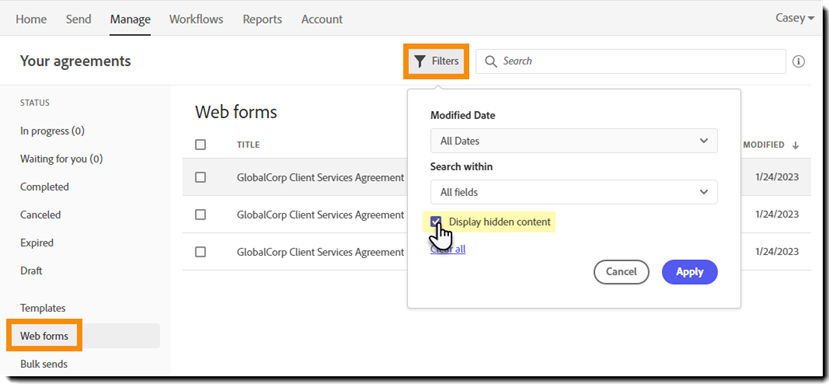The image size is (829, 384).
Task: Click the info icon beside search
Action: click(x=798, y=61)
